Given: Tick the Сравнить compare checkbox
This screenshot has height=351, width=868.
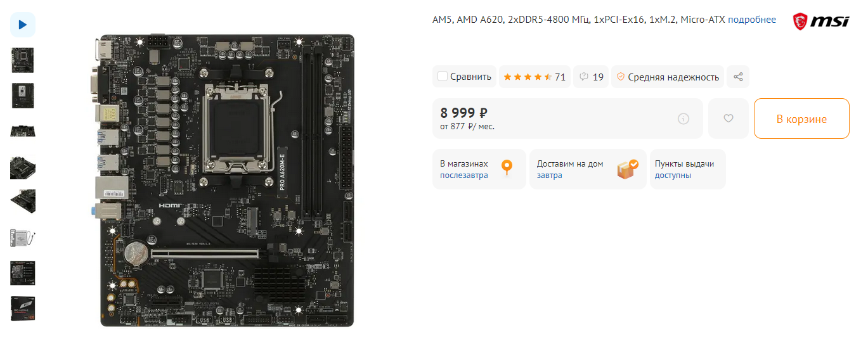Looking at the screenshot, I should (x=443, y=77).
